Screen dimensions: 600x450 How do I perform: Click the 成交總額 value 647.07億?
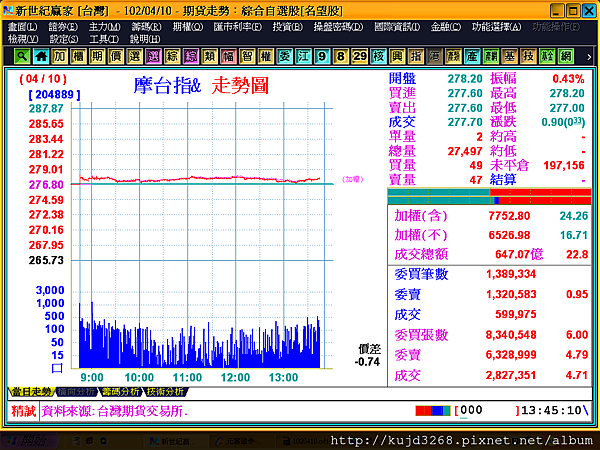519,255
